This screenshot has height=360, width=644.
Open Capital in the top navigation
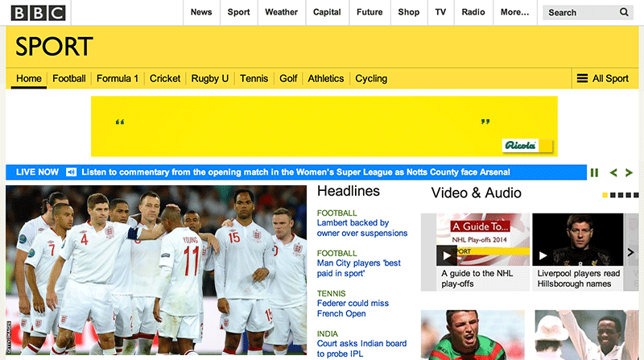327,12
